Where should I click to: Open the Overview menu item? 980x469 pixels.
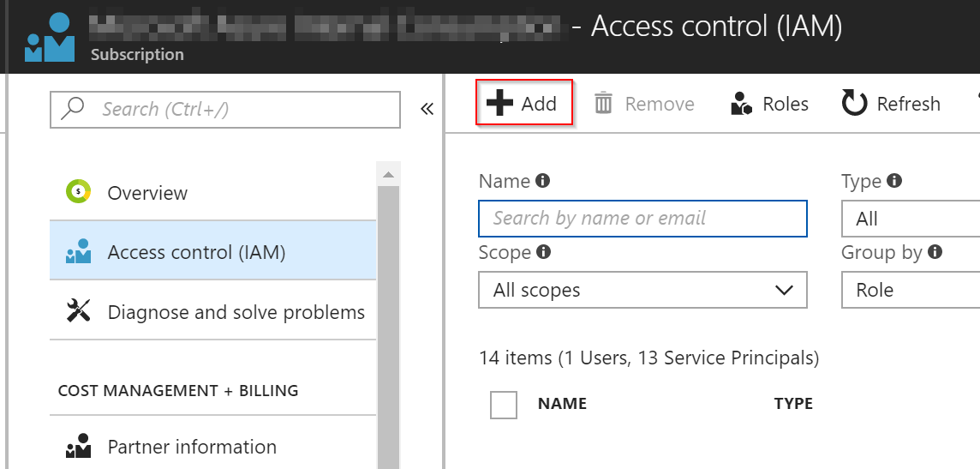pos(212,193)
